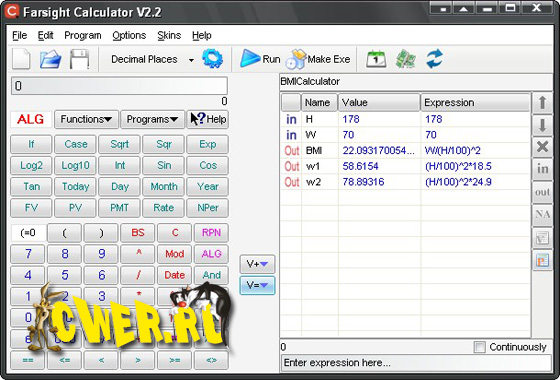This screenshot has height=380, width=560.
Task: Click the blue refresh arrows icon
Action: tap(435, 59)
